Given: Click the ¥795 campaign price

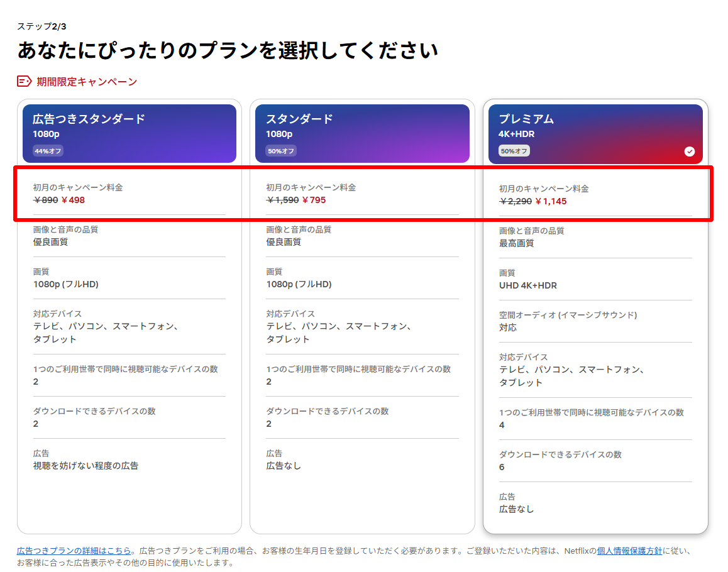Looking at the screenshot, I should (314, 200).
